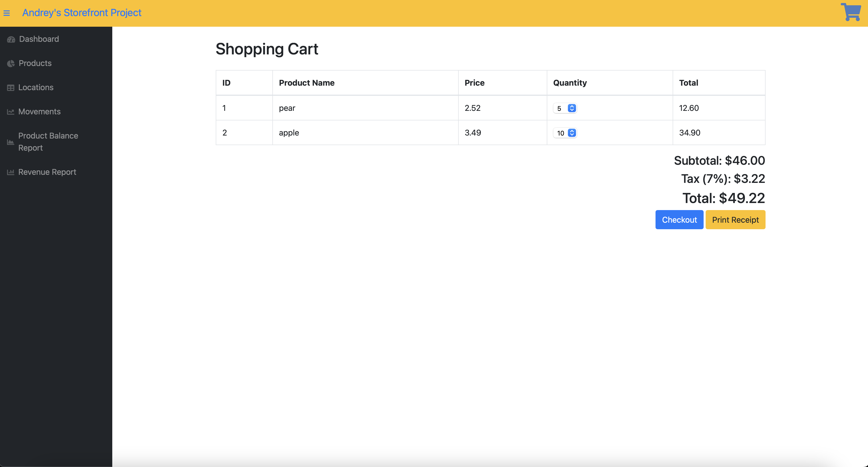The height and width of the screenshot is (467, 868).
Task: Click the Product Balance Report area-chart icon
Action: click(11, 142)
